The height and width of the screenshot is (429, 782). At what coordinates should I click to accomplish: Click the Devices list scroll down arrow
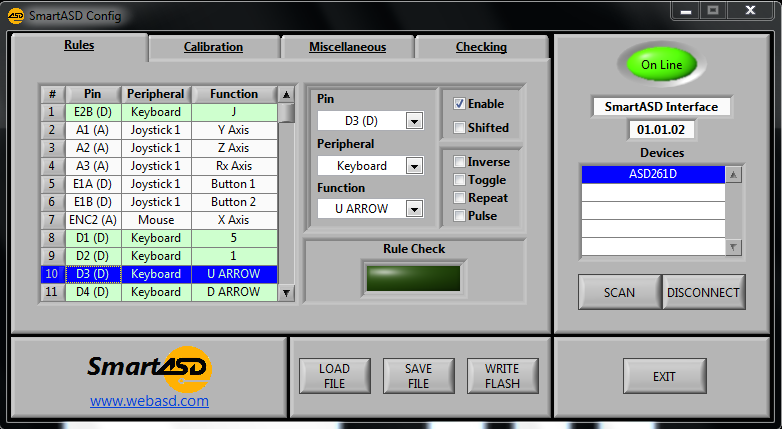(x=733, y=247)
